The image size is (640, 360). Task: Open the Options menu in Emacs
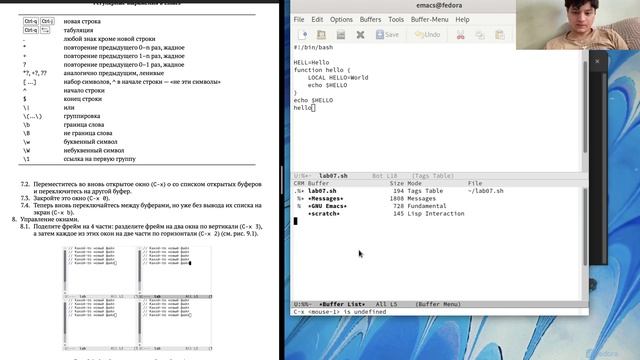341,20
